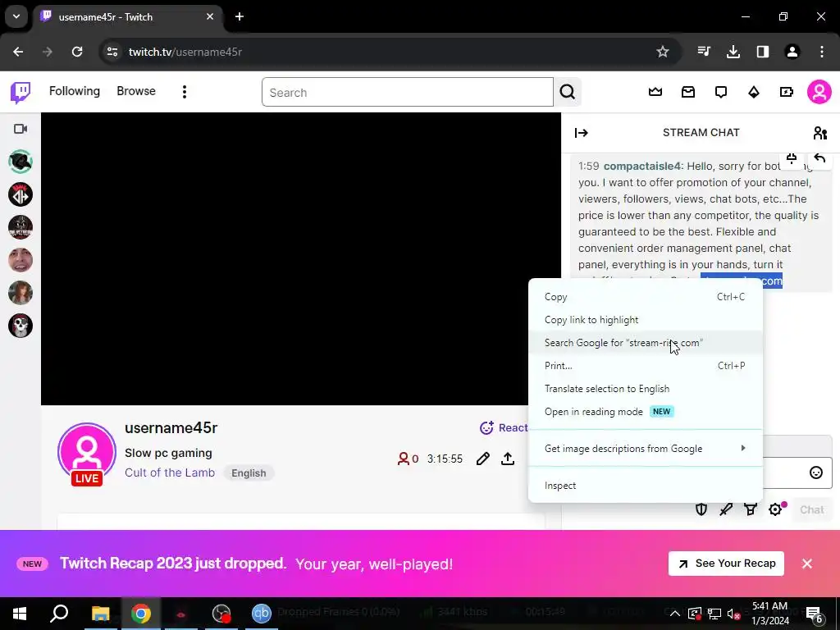Select Copy from context menu
The height and width of the screenshot is (630, 840).
pos(645,297)
